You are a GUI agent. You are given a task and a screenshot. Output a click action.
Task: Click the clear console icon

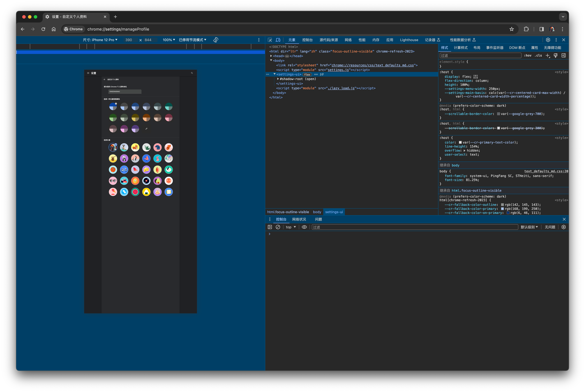pyautogui.click(x=278, y=227)
